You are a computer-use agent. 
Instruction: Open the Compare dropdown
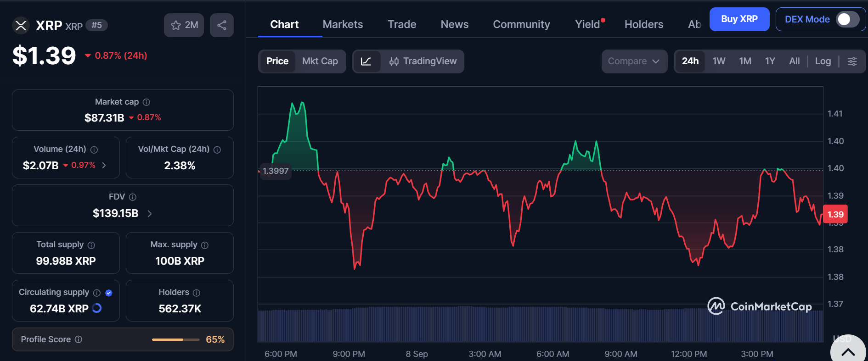pyautogui.click(x=634, y=61)
